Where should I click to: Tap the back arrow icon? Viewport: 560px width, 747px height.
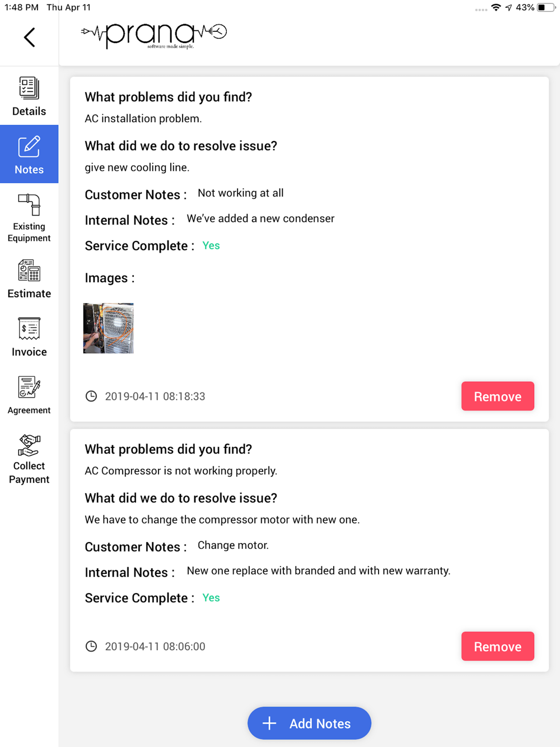[30, 38]
